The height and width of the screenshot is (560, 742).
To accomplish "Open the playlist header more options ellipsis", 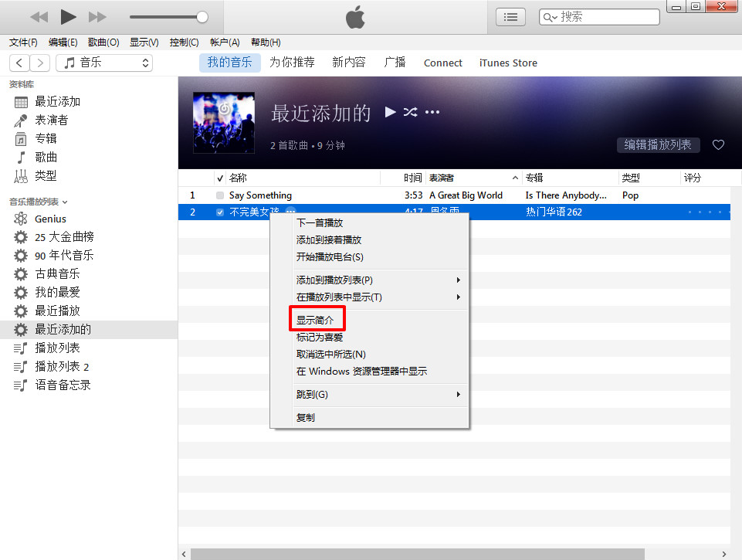I will click(x=432, y=112).
